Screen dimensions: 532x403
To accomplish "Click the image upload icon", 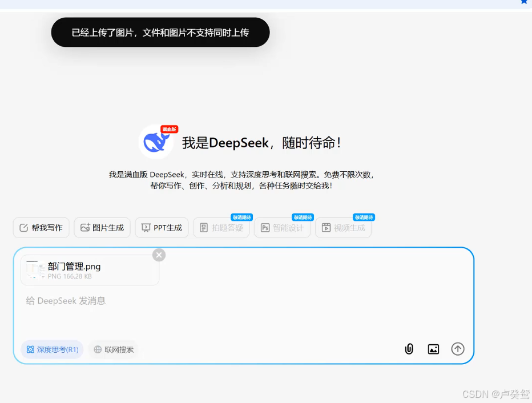I will [433, 349].
